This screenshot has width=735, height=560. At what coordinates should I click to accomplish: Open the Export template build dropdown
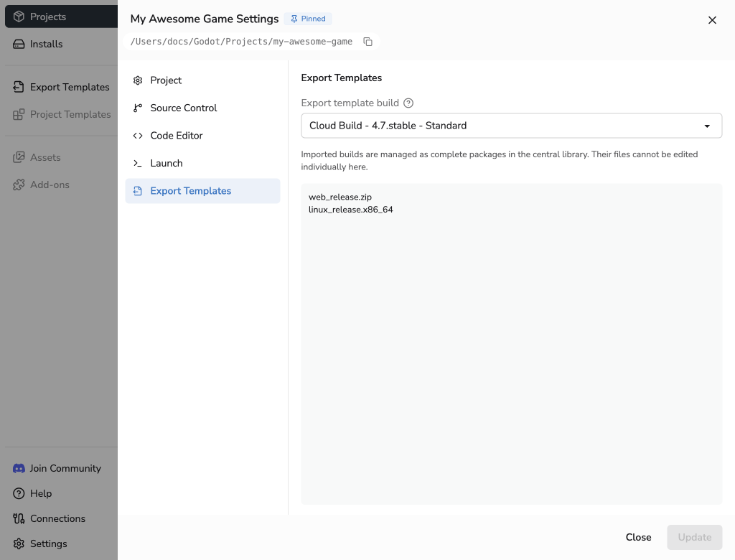(511, 126)
